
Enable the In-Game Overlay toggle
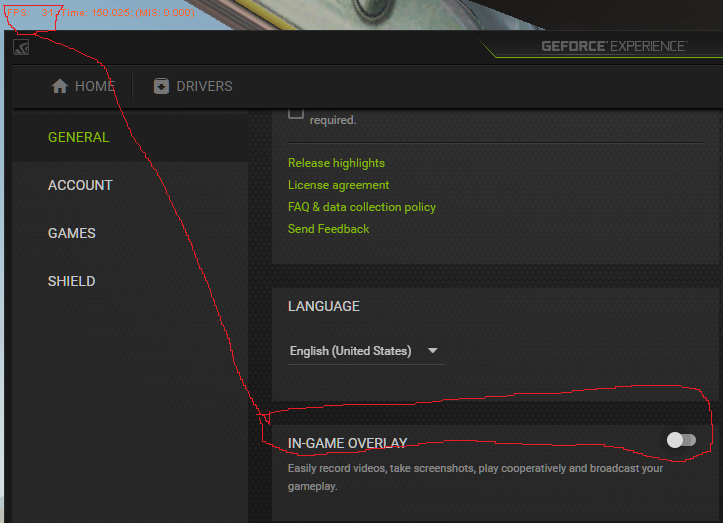[681, 440]
